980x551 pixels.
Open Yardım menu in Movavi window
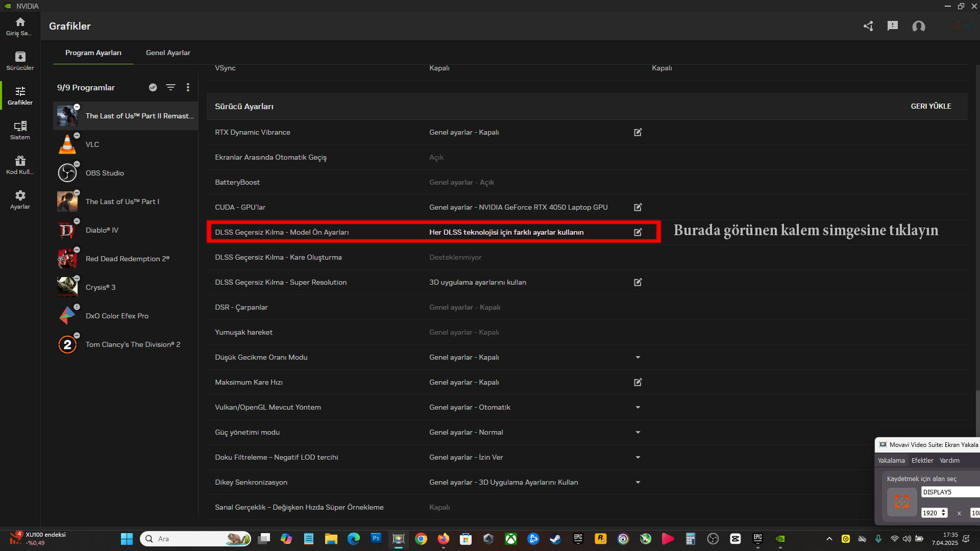coord(949,460)
